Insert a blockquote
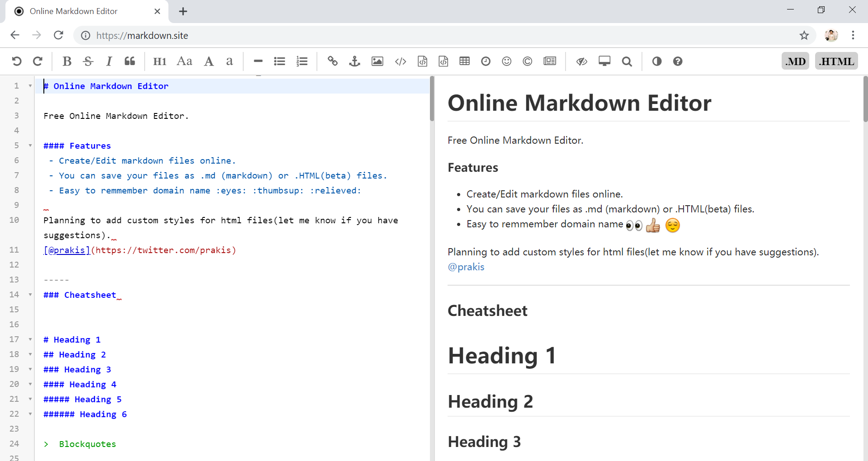 click(x=129, y=61)
